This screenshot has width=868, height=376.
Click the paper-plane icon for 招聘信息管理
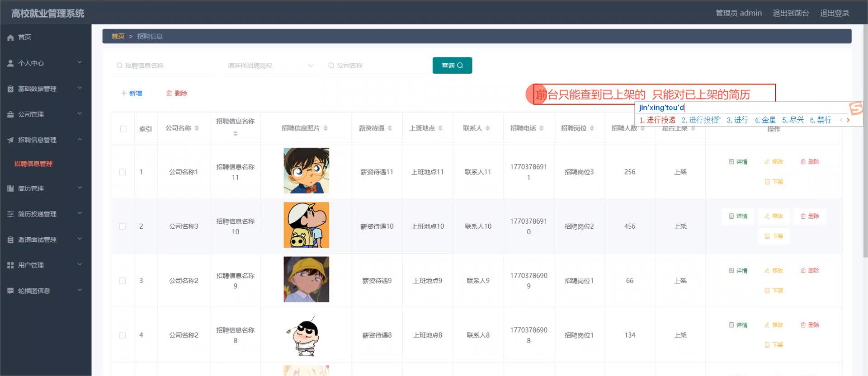coord(10,140)
